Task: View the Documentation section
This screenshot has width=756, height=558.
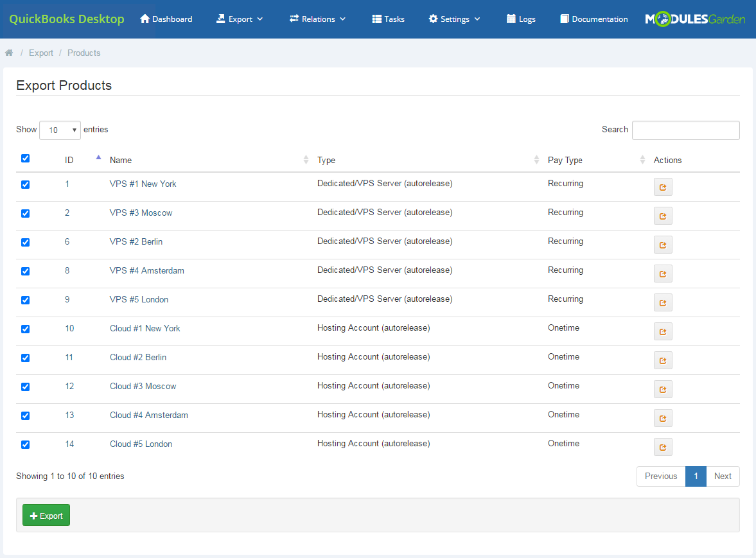Action: pos(593,19)
